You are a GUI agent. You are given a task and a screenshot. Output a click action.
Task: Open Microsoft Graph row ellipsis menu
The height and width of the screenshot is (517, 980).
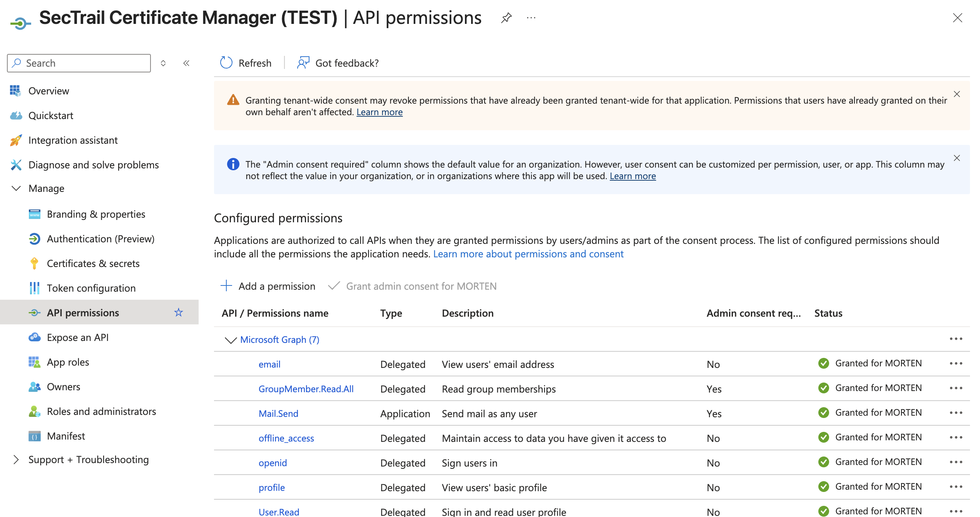tap(956, 339)
